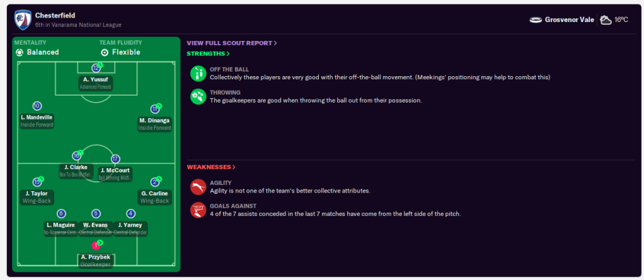The image size is (644, 280).
Task: Select striker A. Yussuf on the pitch
Action: tap(96, 80)
